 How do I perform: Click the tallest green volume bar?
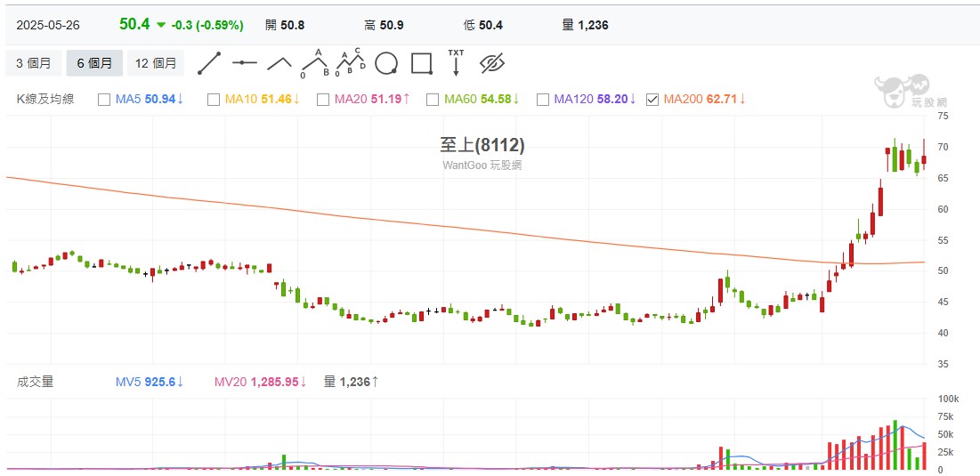pyautogui.click(x=895, y=445)
